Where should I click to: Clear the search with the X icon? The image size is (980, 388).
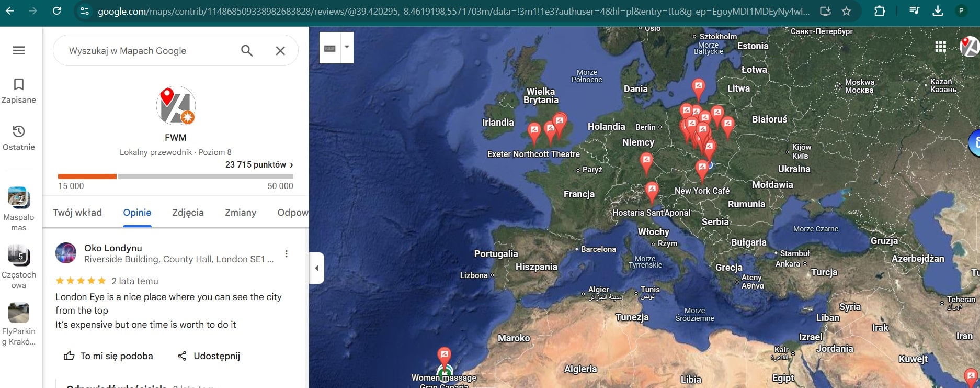280,50
